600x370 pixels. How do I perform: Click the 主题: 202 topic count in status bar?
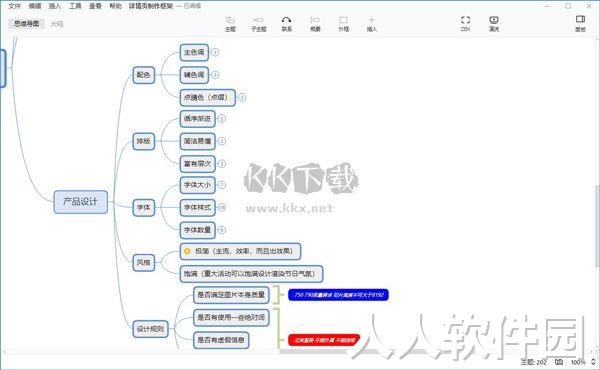pyautogui.click(x=533, y=362)
